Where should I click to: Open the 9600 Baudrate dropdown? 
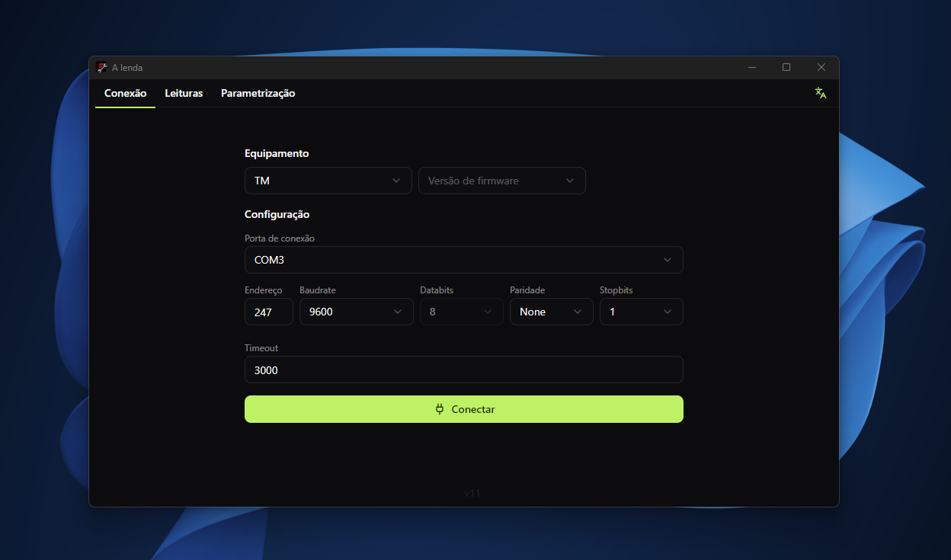tap(357, 312)
